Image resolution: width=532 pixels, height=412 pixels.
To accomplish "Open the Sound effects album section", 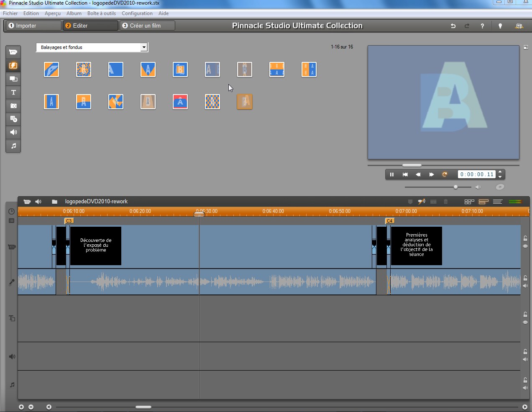I will tap(13, 132).
